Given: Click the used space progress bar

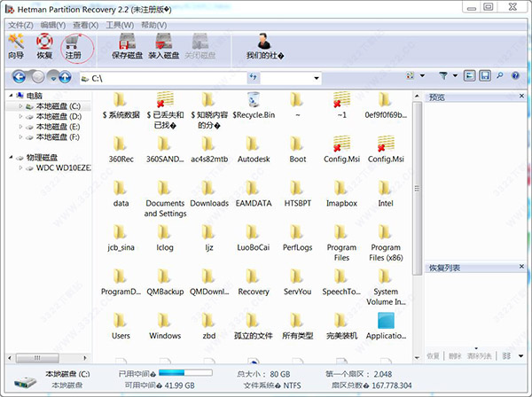Looking at the screenshot, I should coord(185,372).
